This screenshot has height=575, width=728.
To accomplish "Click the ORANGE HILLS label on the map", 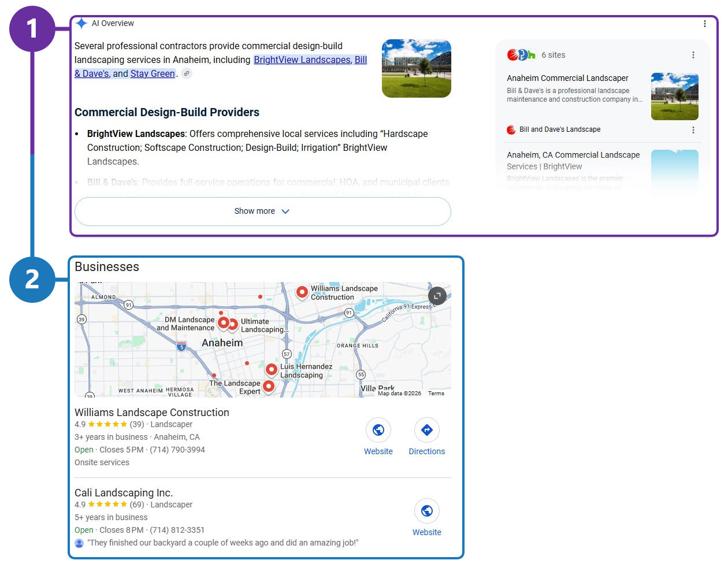I will 358,346.
